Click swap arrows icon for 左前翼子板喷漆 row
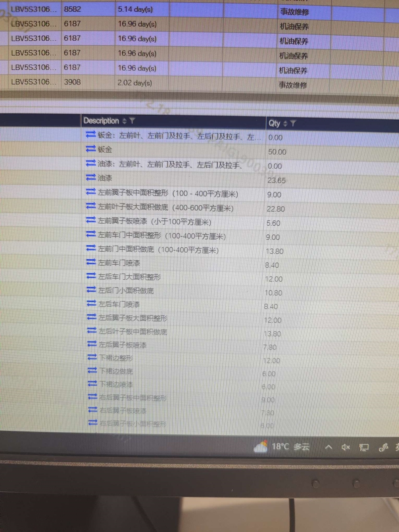Image resolution: width=399 pixels, height=532 pixels. pos(91,220)
